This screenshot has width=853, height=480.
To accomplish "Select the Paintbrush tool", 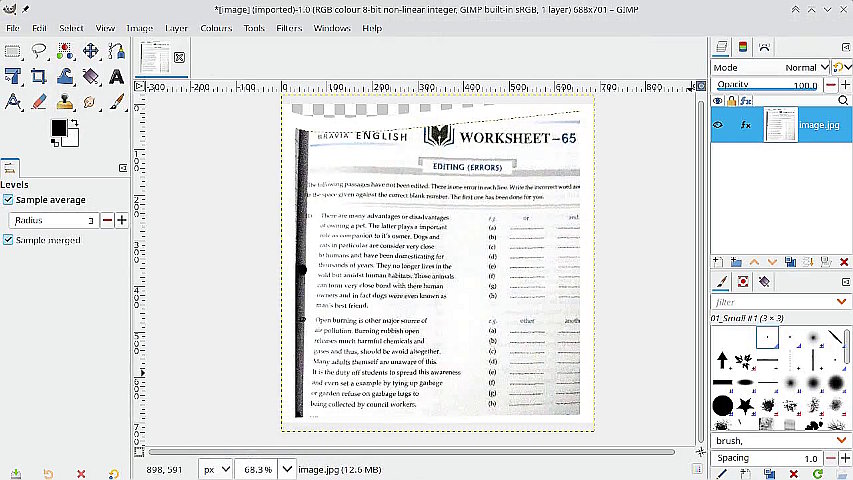I will click(x=116, y=102).
